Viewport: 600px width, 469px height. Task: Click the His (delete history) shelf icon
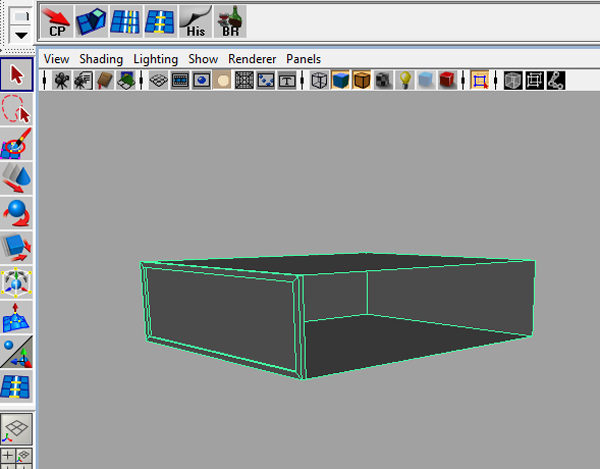click(195, 21)
